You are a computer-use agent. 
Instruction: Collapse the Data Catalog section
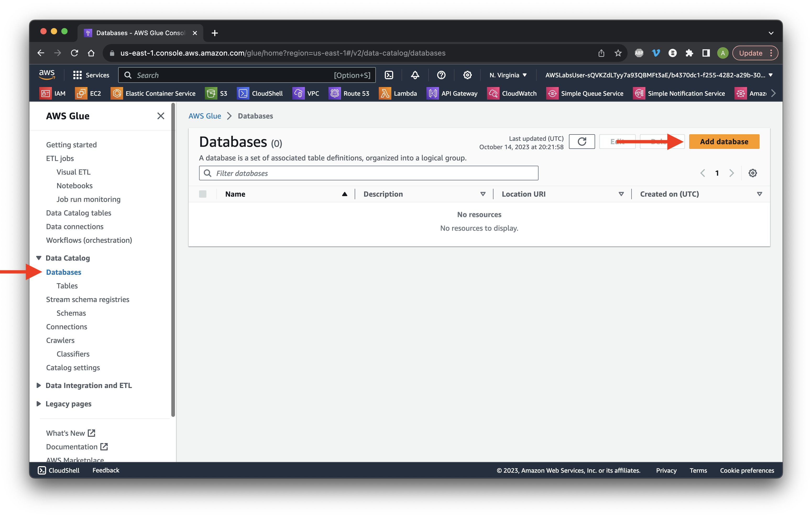39,258
